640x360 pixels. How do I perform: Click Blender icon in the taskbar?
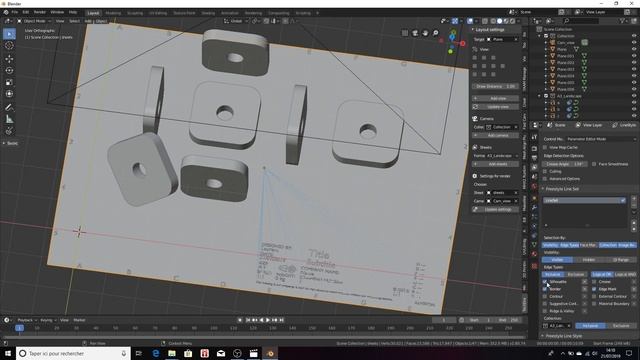(x=270, y=353)
